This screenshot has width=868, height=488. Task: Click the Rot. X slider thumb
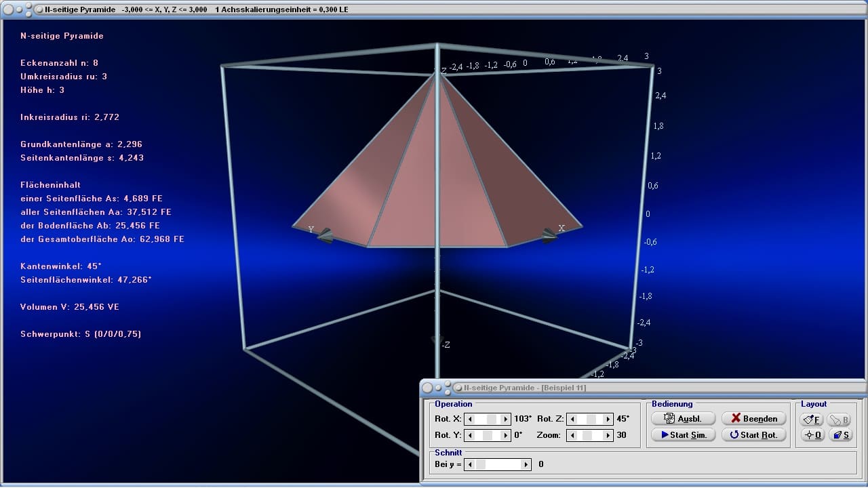[492, 419]
